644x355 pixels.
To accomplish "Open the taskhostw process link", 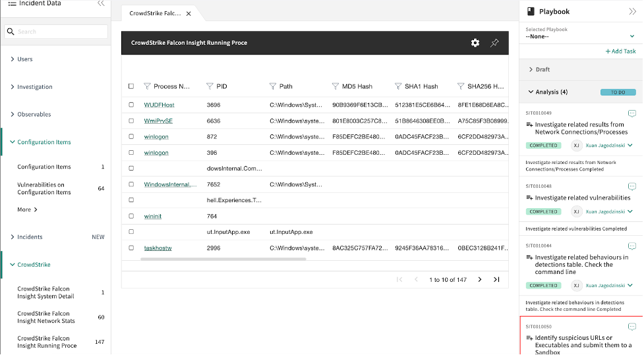I will point(158,248).
